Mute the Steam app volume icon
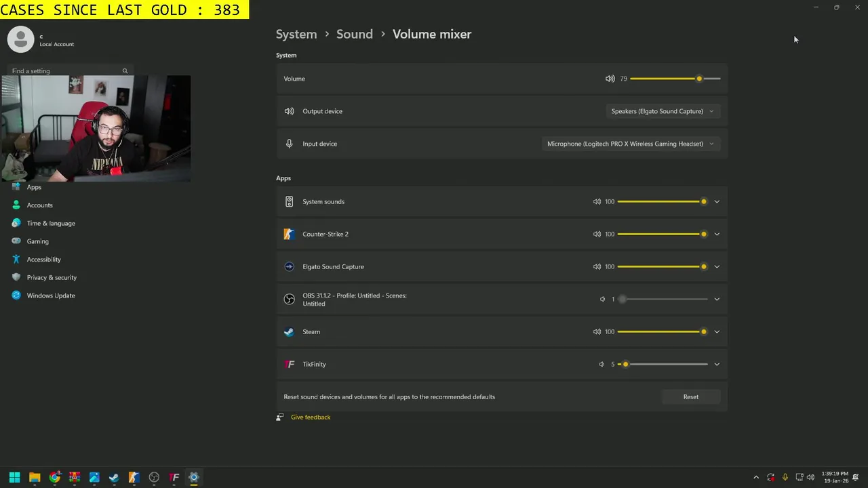 pyautogui.click(x=597, y=331)
